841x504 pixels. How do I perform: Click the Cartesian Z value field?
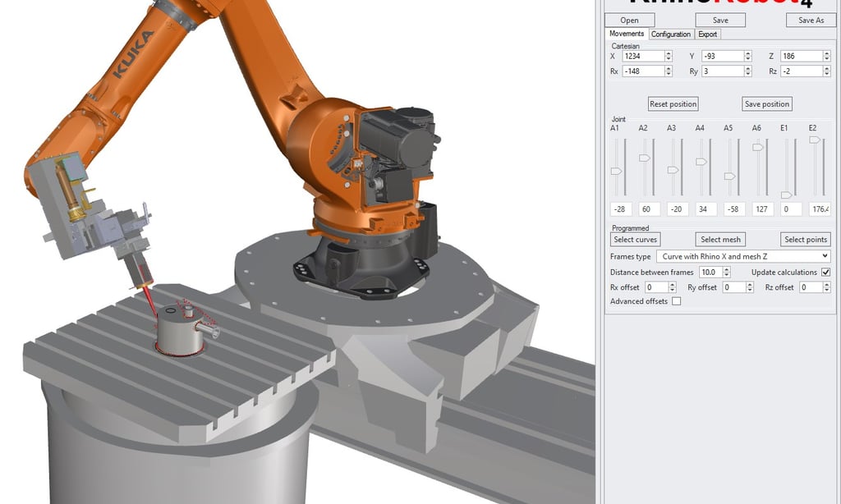pos(802,56)
